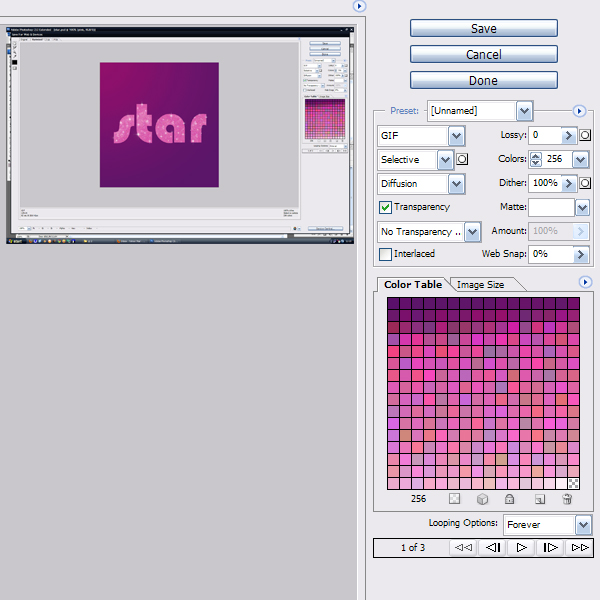The height and width of the screenshot is (600, 600).
Task: Click the lock selected color icon
Action: tap(509, 499)
